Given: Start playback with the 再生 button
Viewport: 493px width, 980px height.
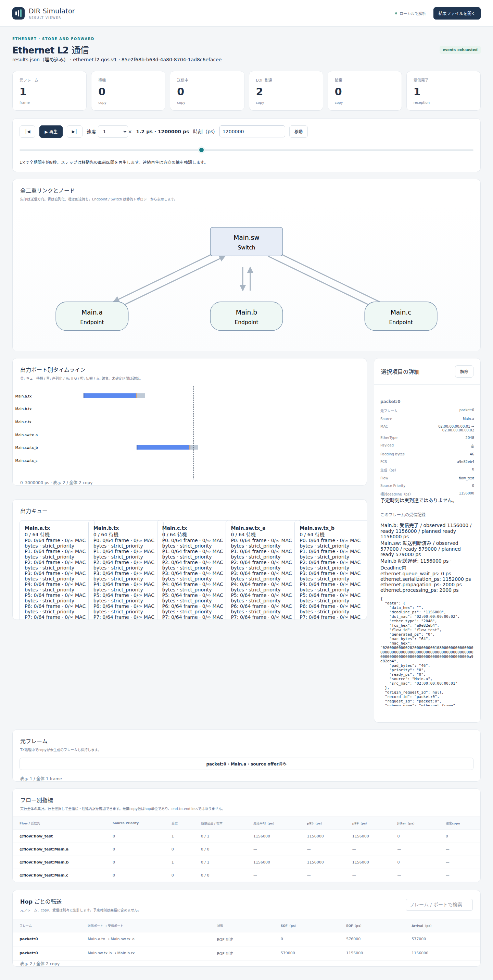Looking at the screenshot, I should 51,132.
